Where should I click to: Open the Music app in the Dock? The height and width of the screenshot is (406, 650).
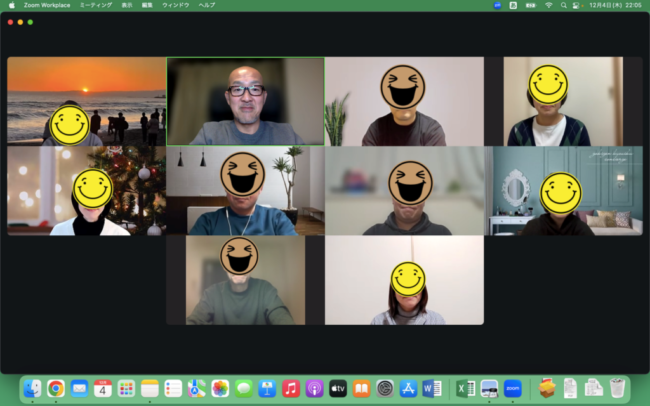pyautogui.click(x=291, y=388)
